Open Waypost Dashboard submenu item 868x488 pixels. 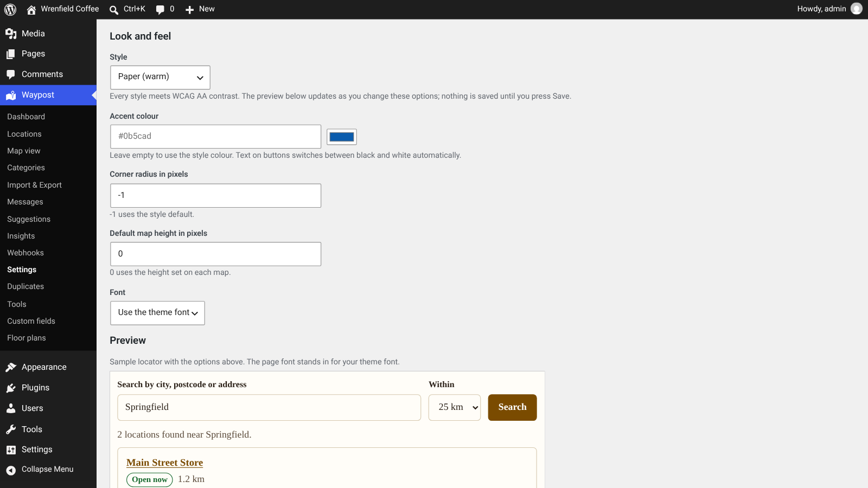(x=26, y=117)
